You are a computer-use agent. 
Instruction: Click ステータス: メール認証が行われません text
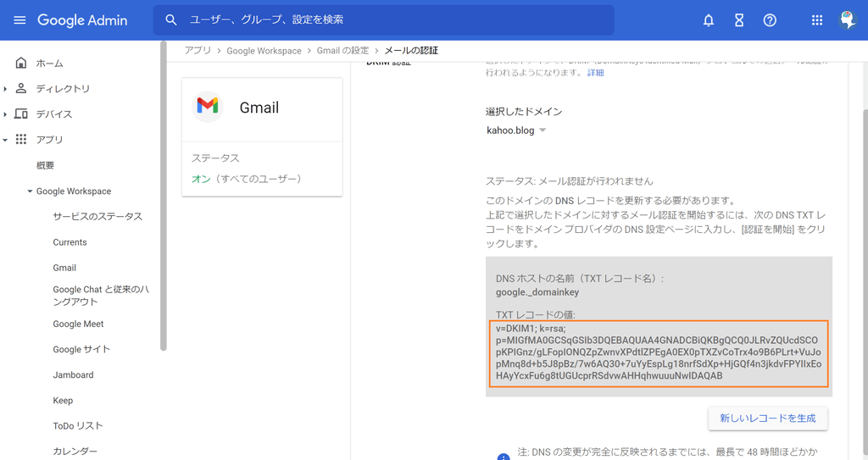(569, 181)
